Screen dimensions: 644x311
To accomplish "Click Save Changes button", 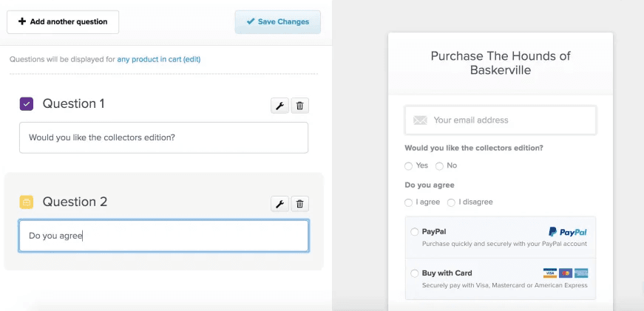I will click(278, 22).
